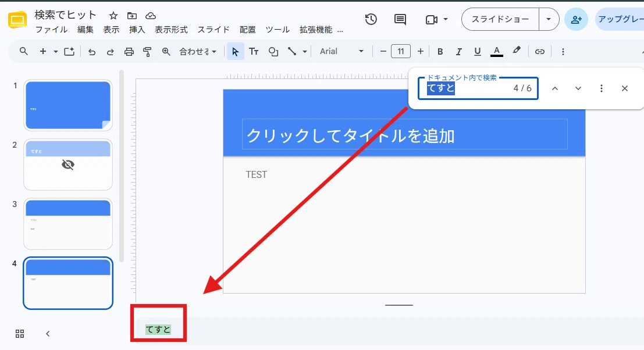Undo the last action

click(x=92, y=52)
